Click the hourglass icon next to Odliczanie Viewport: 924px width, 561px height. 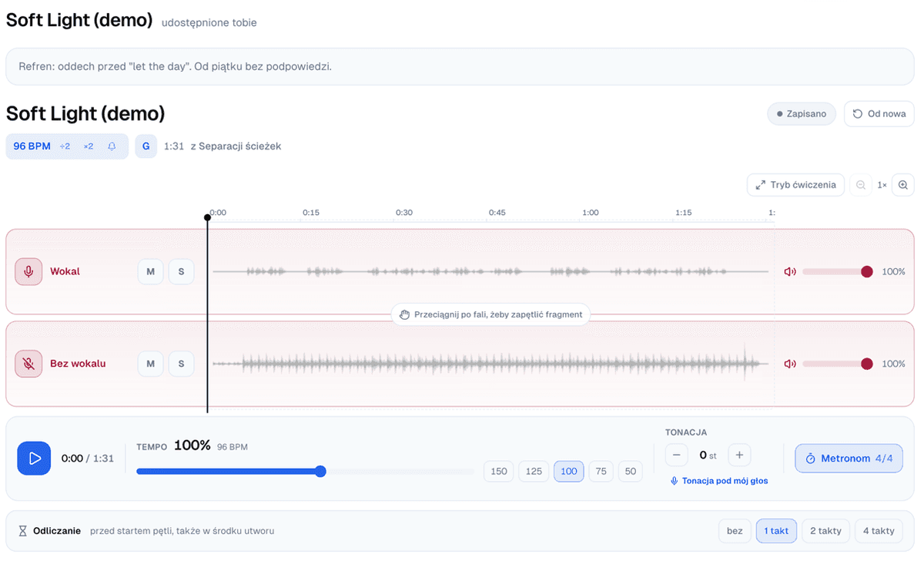(x=23, y=531)
